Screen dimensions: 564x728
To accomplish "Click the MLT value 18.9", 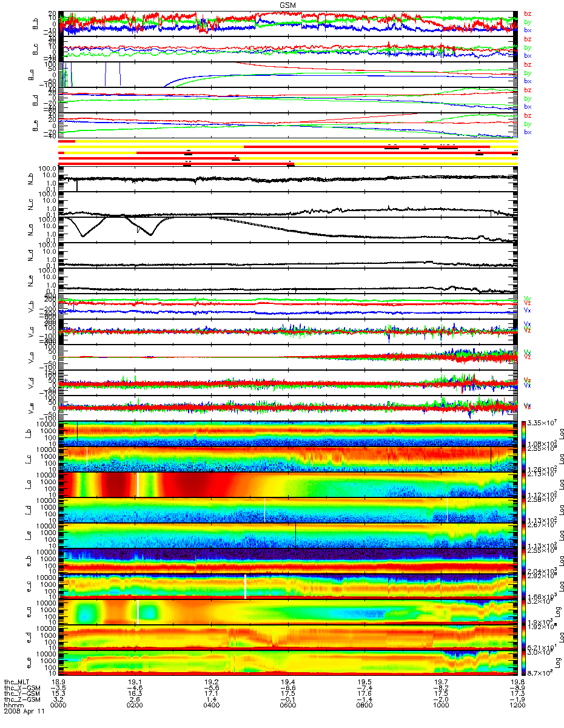I will 58,682.
